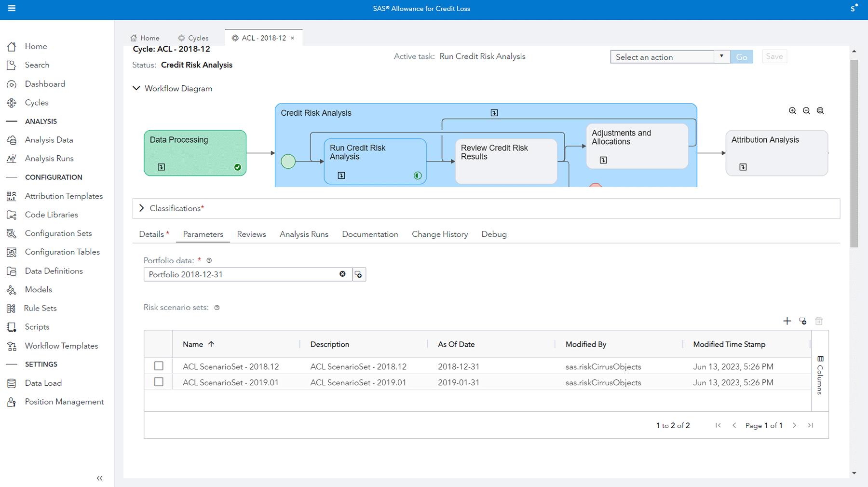
Task: Open the Analysis Runs tab
Action: (304, 234)
